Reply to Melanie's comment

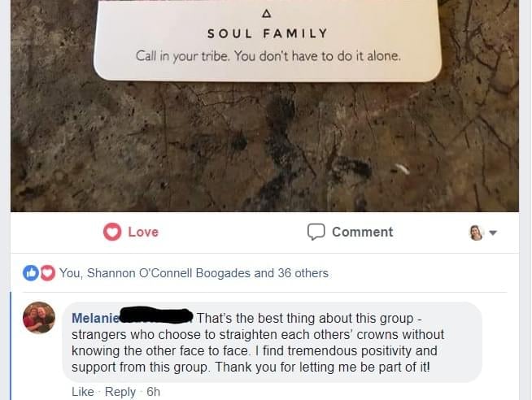click(x=120, y=392)
